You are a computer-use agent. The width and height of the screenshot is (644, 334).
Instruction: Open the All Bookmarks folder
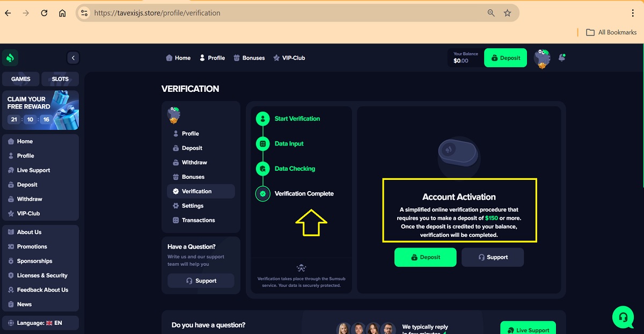(x=611, y=32)
